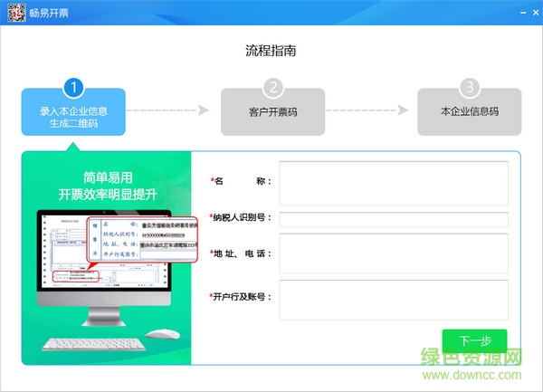Image resolution: width=543 pixels, height=392 pixels.
Task: Select the 录入本企业信息 生成二维码 step
Action: click(x=73, y=117)
